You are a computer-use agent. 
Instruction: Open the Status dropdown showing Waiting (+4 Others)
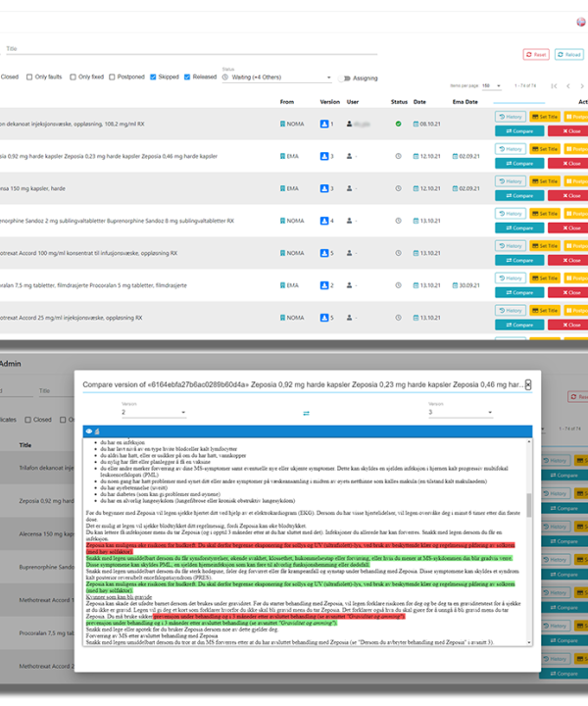pos(277,77)
